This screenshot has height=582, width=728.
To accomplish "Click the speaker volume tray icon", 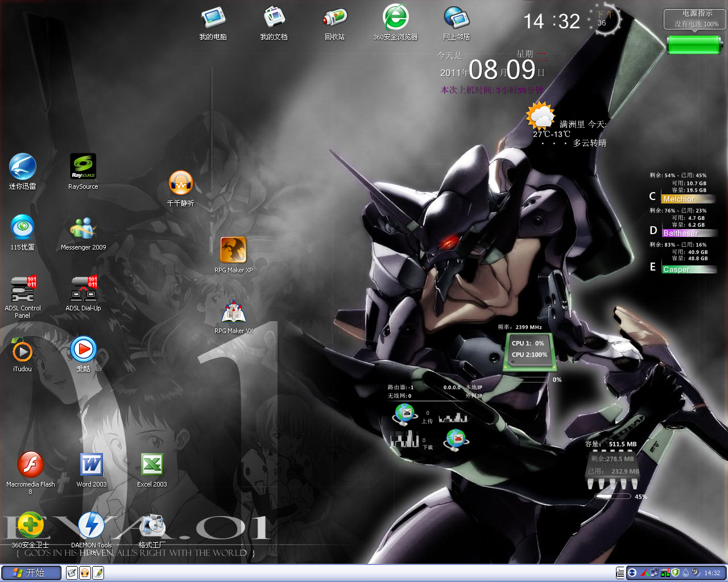I will point(696,573).
